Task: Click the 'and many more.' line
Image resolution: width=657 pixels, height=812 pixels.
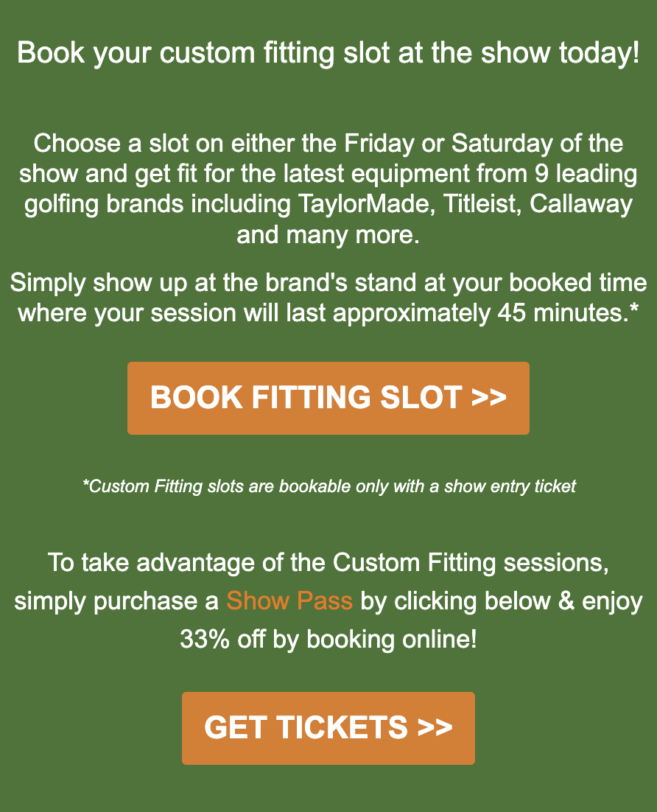Action: pos(328,235)
